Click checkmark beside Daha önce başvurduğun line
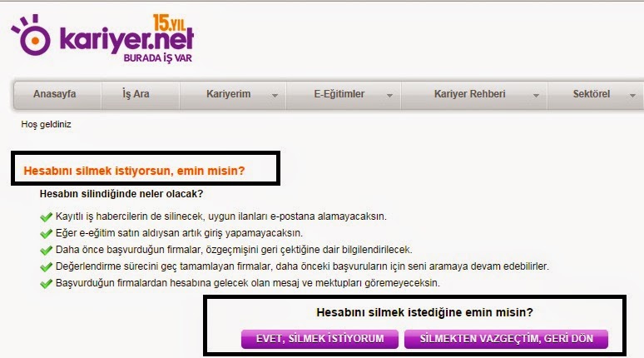The height and width of the screenshot is (358, 644). click(x=46, y=251)
